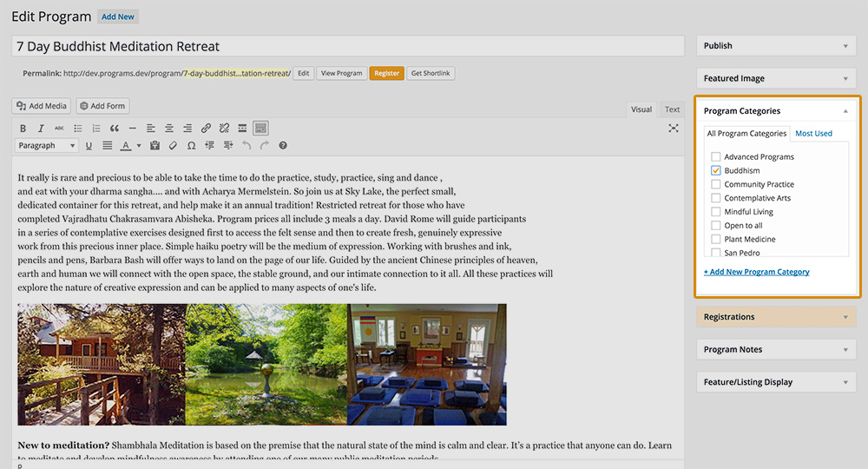Redo the last undone edit
Image resolution: width=868 pixels, height=469 pixels.
265,146
